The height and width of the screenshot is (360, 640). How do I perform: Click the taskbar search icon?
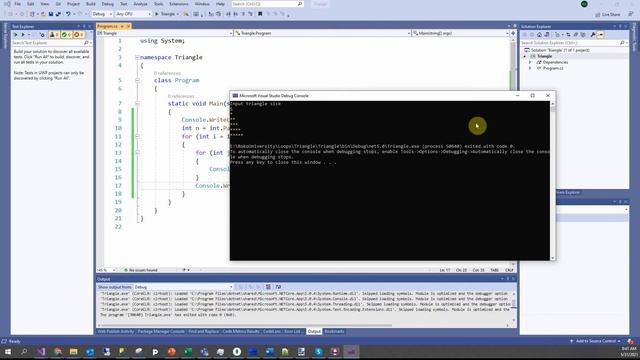point(24,352)
